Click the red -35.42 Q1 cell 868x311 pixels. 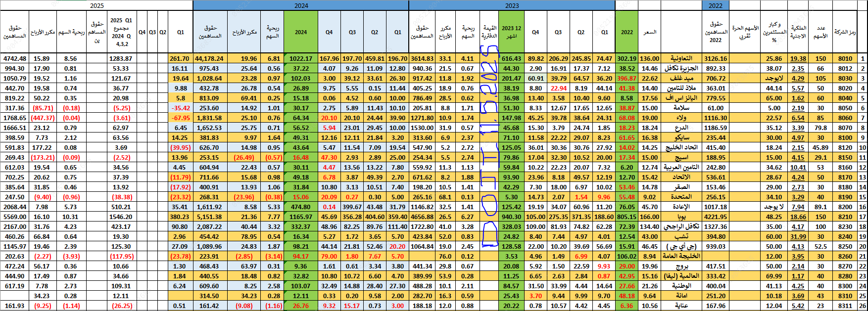pyautogui.click(x=181, y=108)
